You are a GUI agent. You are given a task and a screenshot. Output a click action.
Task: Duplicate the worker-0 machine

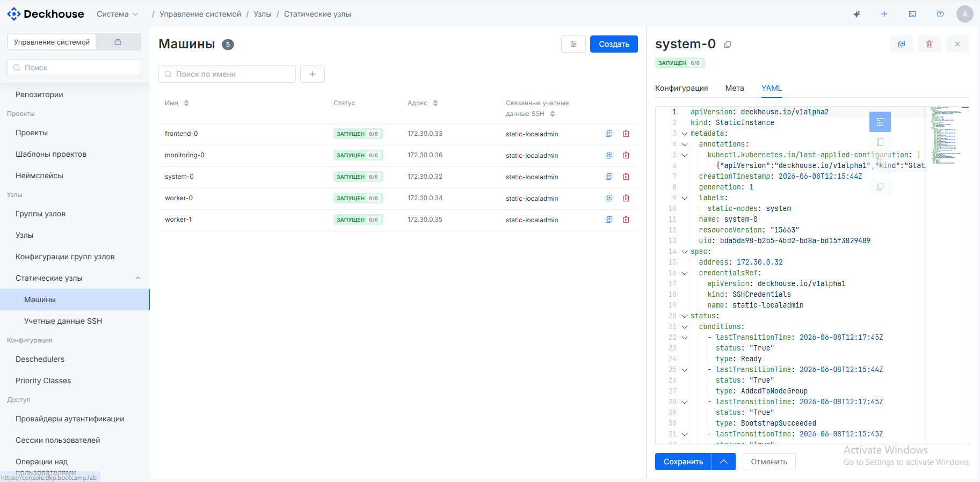[609, 198]
